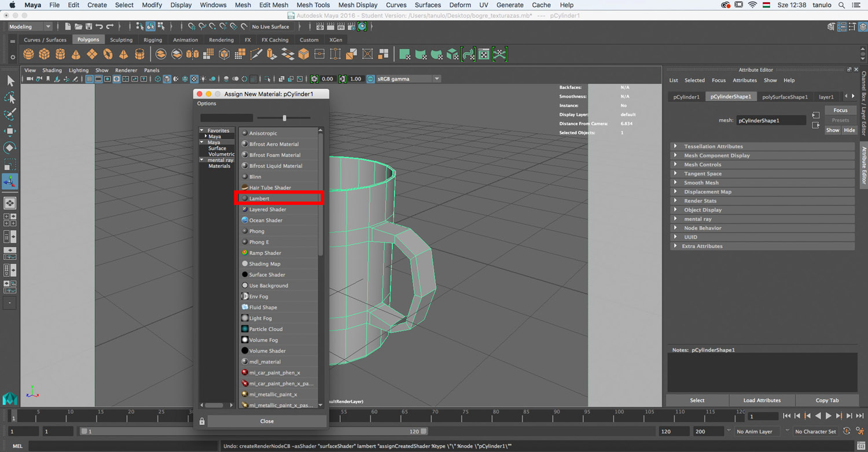The height and width of the screenshot is (452, 868).
Task: Adjust the material list size slider
Action: (284, 118)
